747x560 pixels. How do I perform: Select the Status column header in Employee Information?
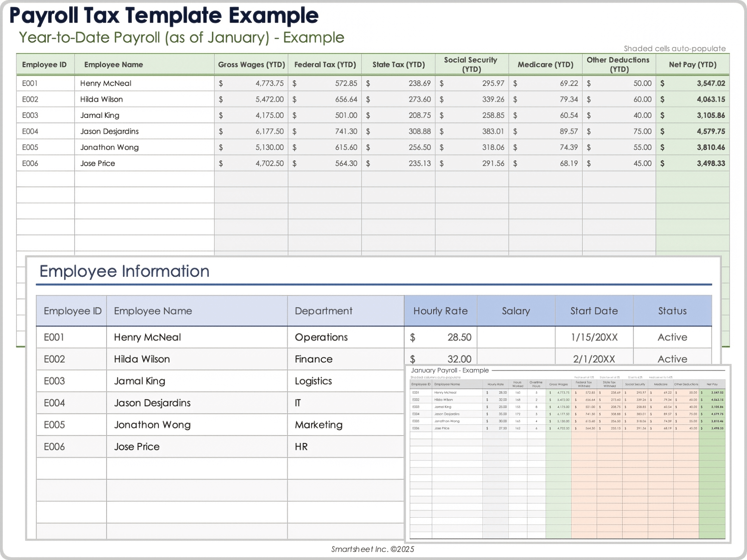point(672,311)
